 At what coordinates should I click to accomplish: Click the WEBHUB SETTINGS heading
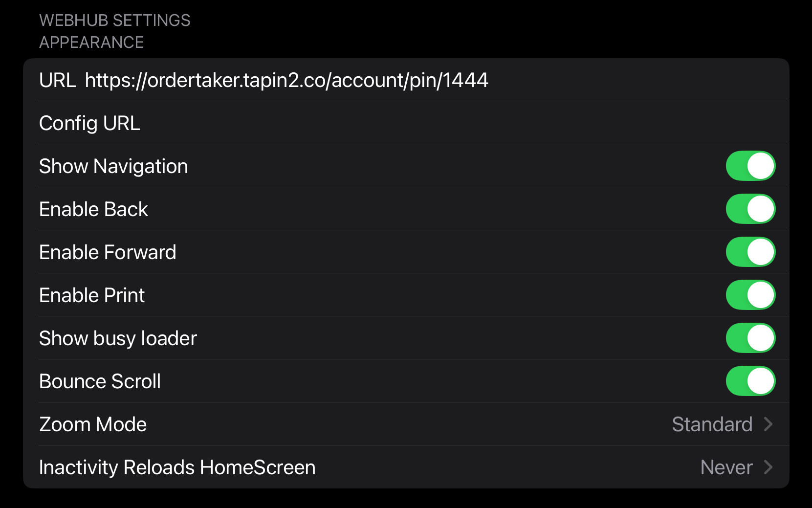(x=114, y=20)
